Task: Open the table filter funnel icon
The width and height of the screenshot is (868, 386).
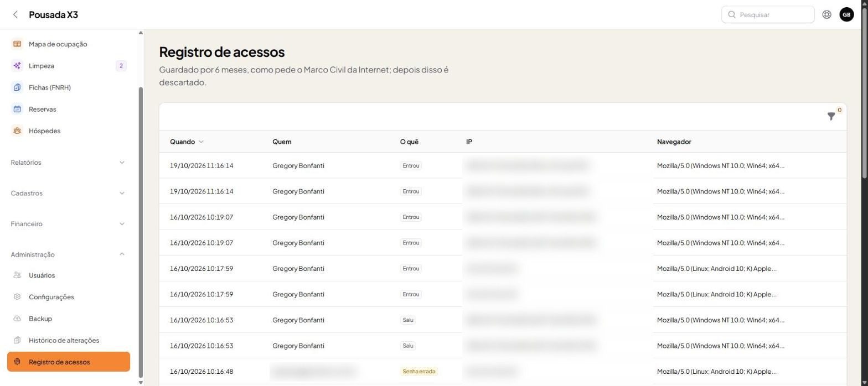Action: tap(831, 116)
